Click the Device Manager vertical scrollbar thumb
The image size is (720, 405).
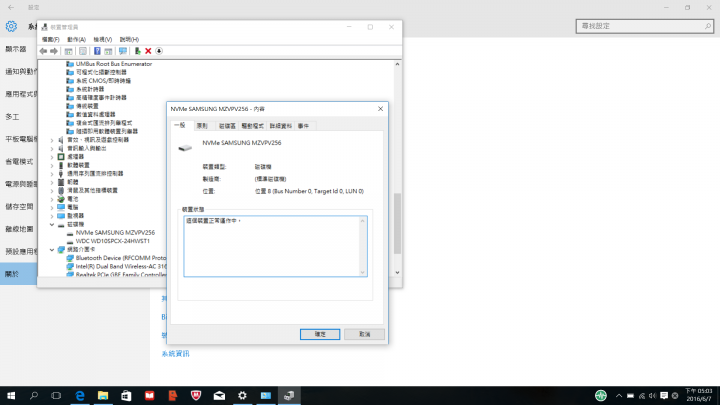tap(397, 223)
